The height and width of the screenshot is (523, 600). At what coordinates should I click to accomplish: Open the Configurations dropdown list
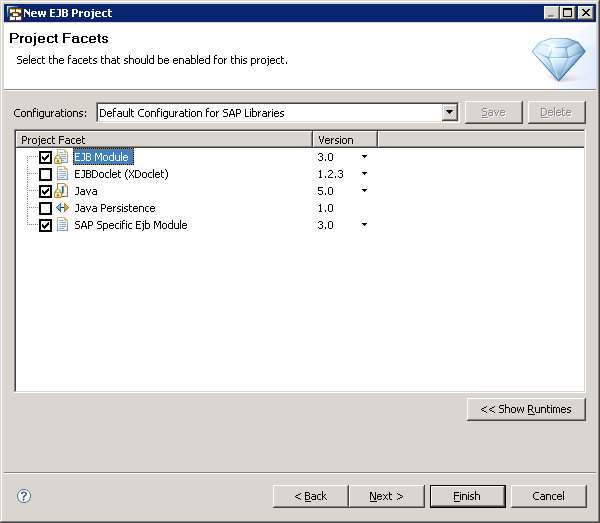click(x=449, y=113)
